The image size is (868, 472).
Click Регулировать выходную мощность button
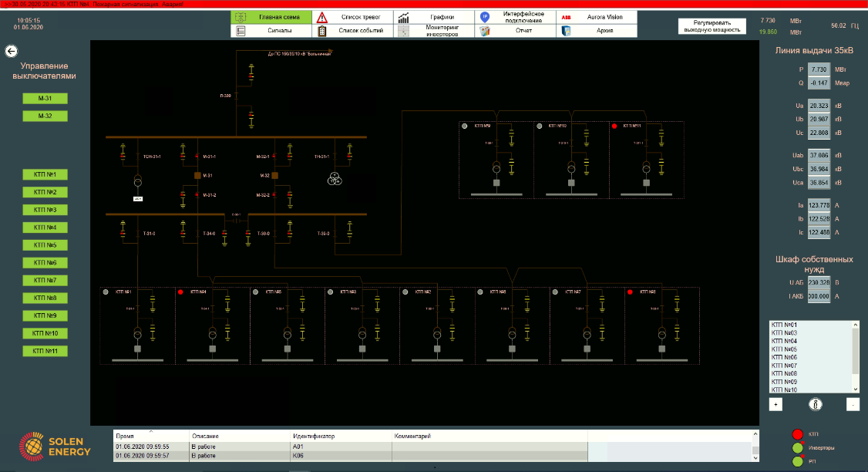(712, 26)
